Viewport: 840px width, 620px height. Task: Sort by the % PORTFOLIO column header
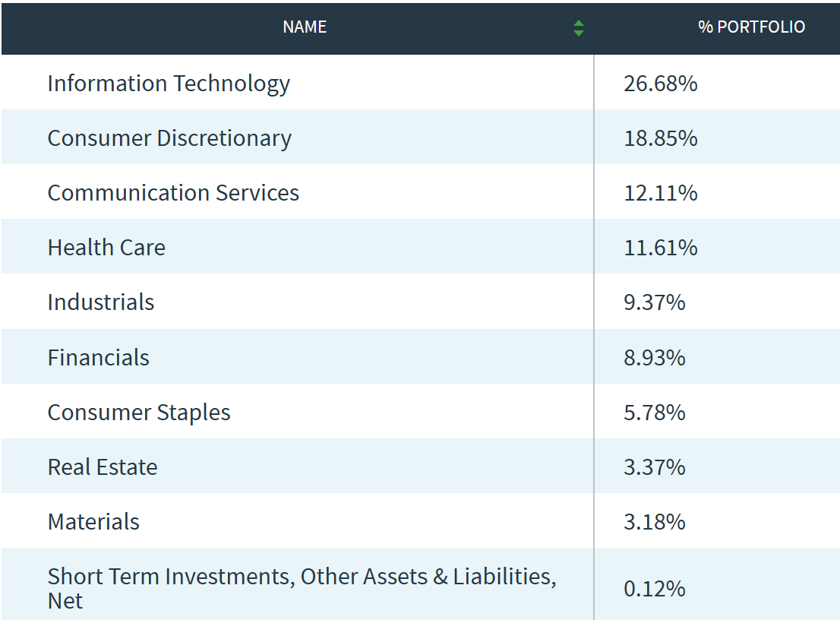(751, 27)
